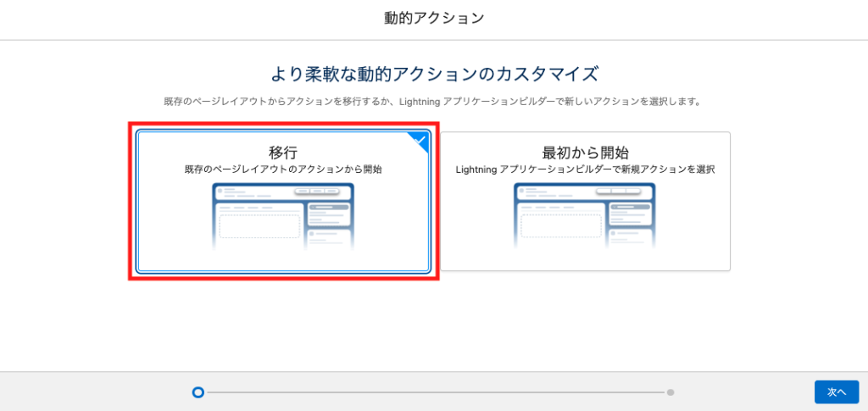Click the 動的アクション dialog title
The height and width of the screenshot is (411, 868).
(434, 19)
